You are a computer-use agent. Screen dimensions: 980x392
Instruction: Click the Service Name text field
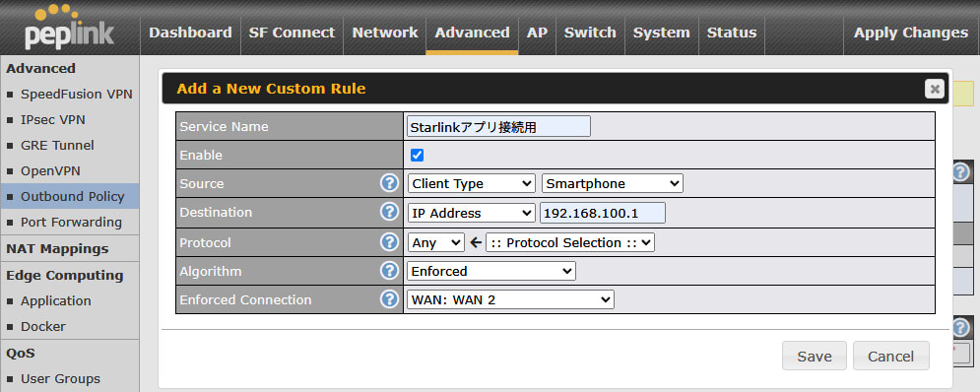(498, 126)
